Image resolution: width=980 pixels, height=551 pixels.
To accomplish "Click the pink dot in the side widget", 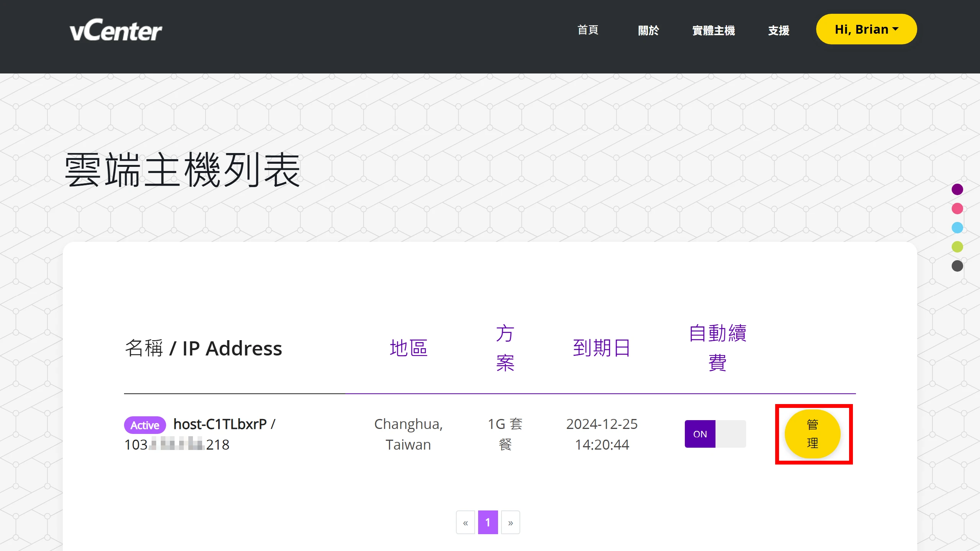I will 957,209.
